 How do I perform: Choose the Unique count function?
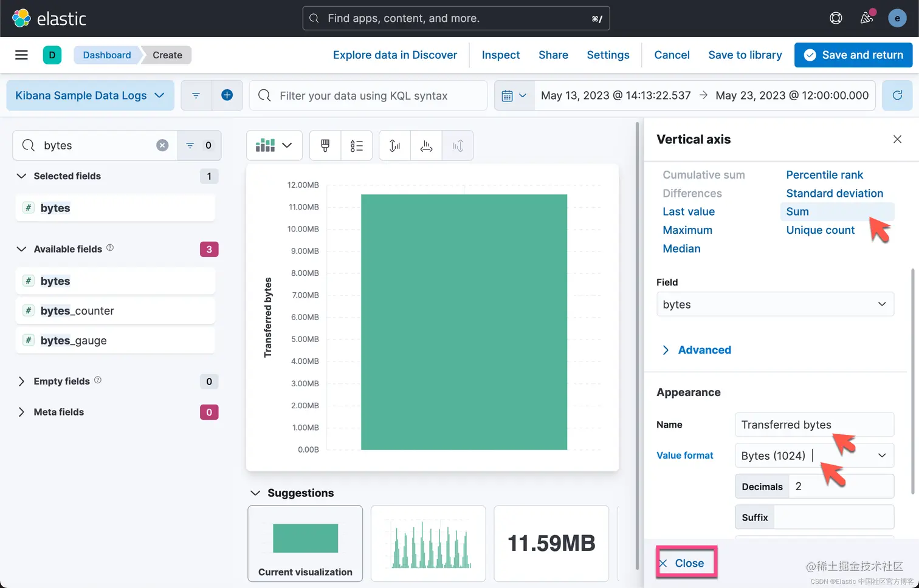tap(820, 230)
